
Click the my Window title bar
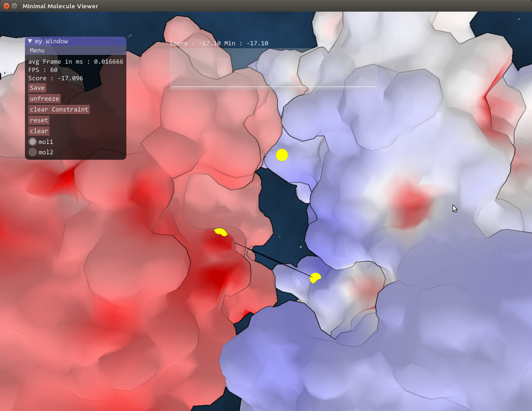76,41
